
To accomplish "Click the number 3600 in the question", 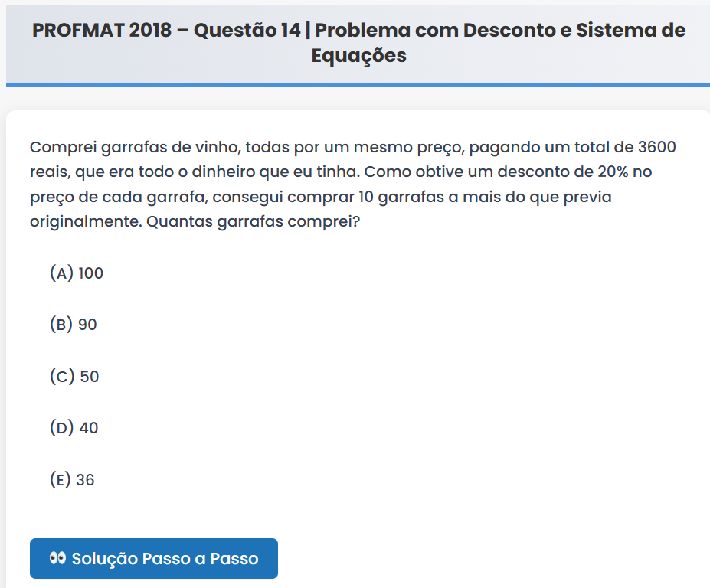I will click(657, 146).
